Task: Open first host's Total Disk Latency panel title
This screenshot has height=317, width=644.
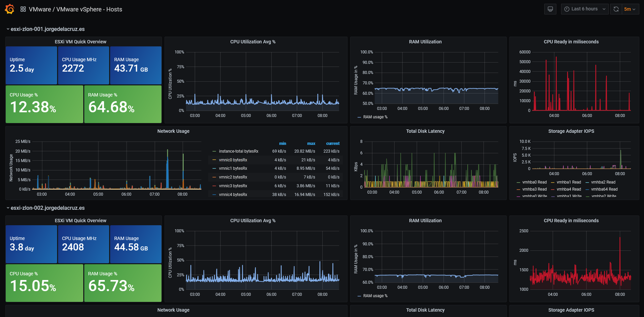Action: [x=425, y=131]
